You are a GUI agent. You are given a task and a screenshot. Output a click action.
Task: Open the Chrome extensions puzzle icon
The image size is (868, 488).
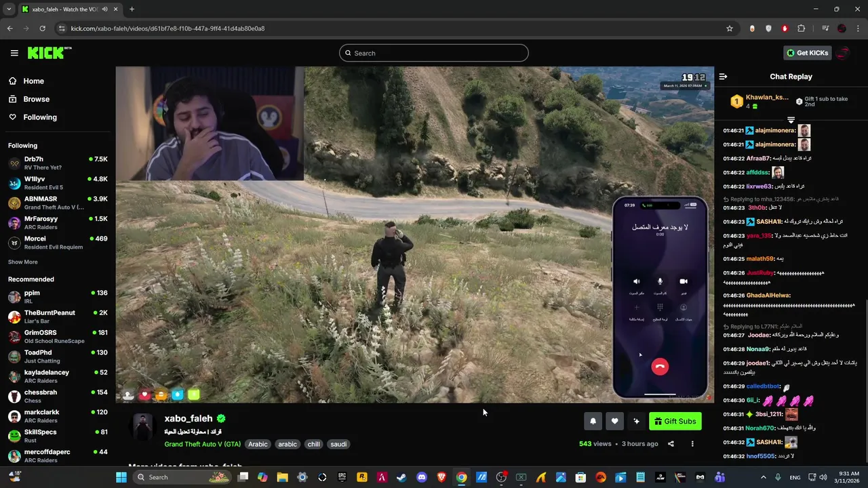(x=802, y=28)
